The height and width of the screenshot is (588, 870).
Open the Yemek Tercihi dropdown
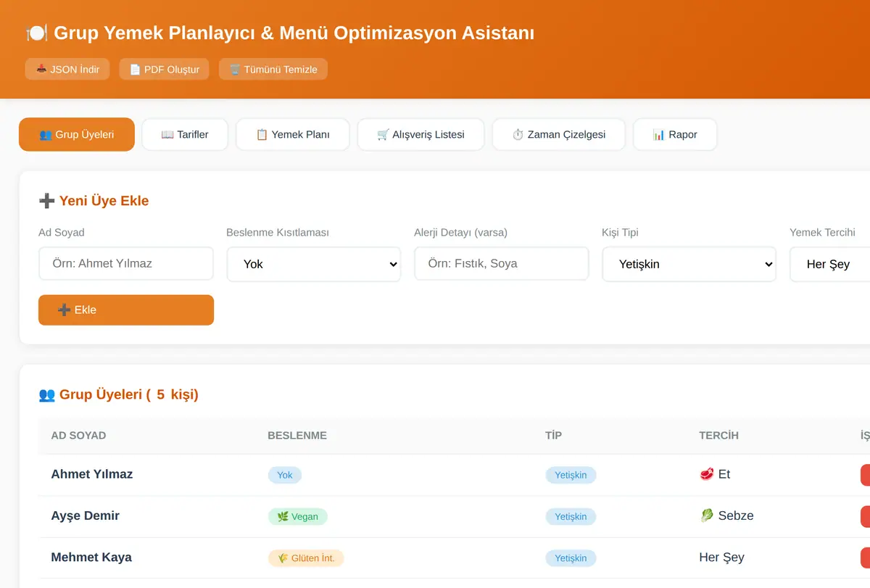829,264
